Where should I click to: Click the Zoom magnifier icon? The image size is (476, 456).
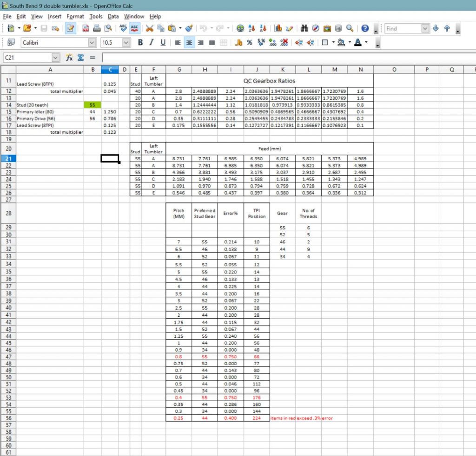click(350, 28)
